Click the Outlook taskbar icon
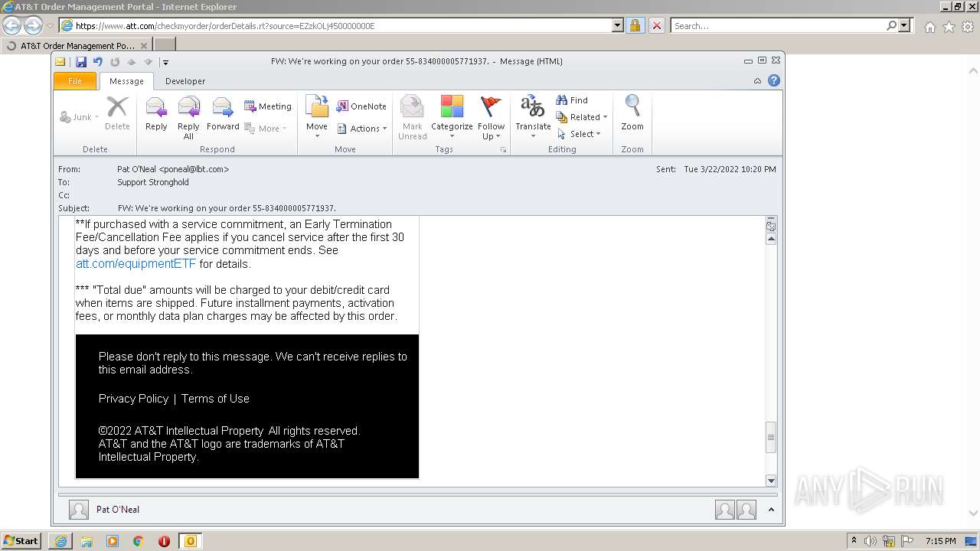The image size is (980, 551). tap(190, 541)
